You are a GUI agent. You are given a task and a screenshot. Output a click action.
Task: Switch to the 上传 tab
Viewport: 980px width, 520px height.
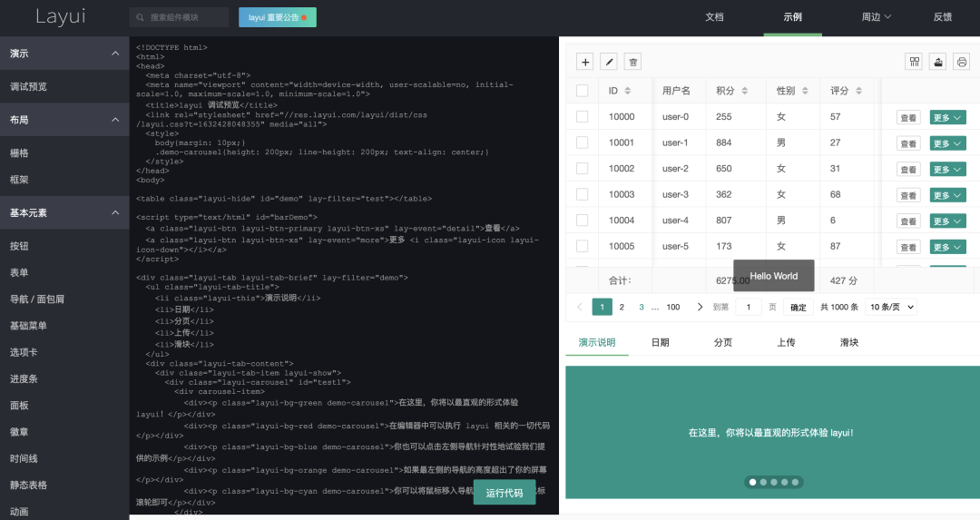coord(786,342)
